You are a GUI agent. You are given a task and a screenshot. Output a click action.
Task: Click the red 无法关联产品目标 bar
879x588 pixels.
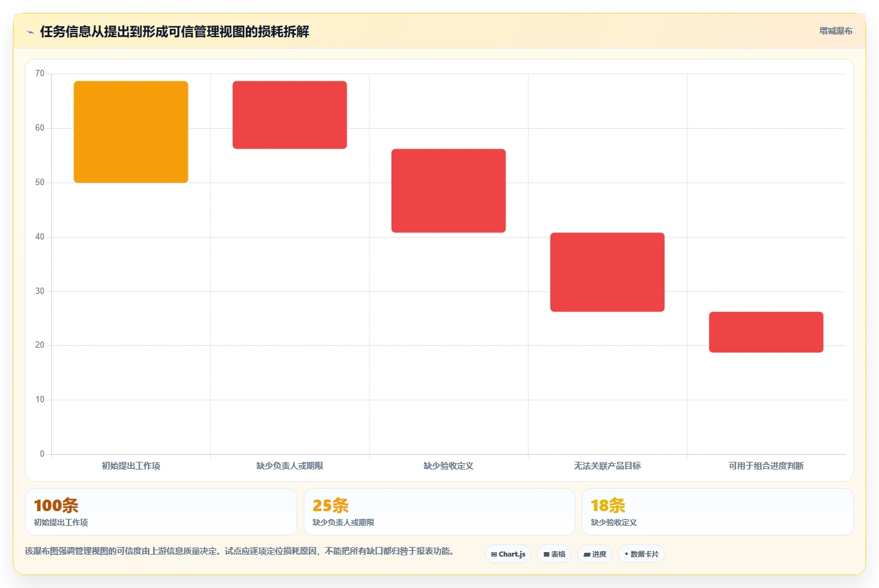(x=607, y=272)
